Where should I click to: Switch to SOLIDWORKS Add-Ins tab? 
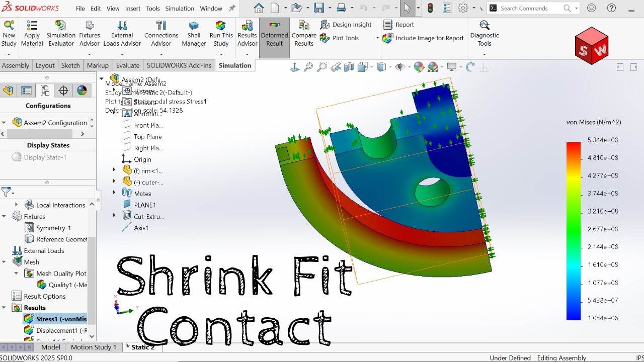pyautogui.click(x=179, y=65)
